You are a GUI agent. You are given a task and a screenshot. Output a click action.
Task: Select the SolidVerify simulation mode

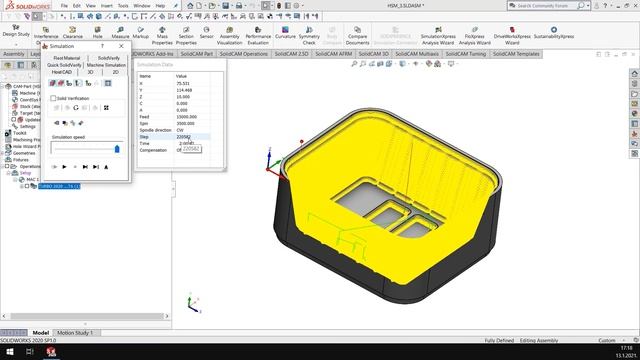[x=109, y=58]
